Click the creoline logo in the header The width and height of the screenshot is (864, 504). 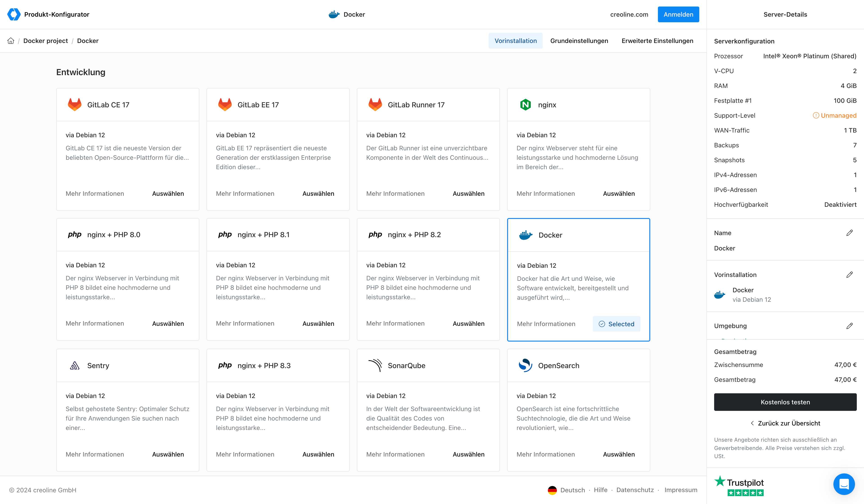14,14
